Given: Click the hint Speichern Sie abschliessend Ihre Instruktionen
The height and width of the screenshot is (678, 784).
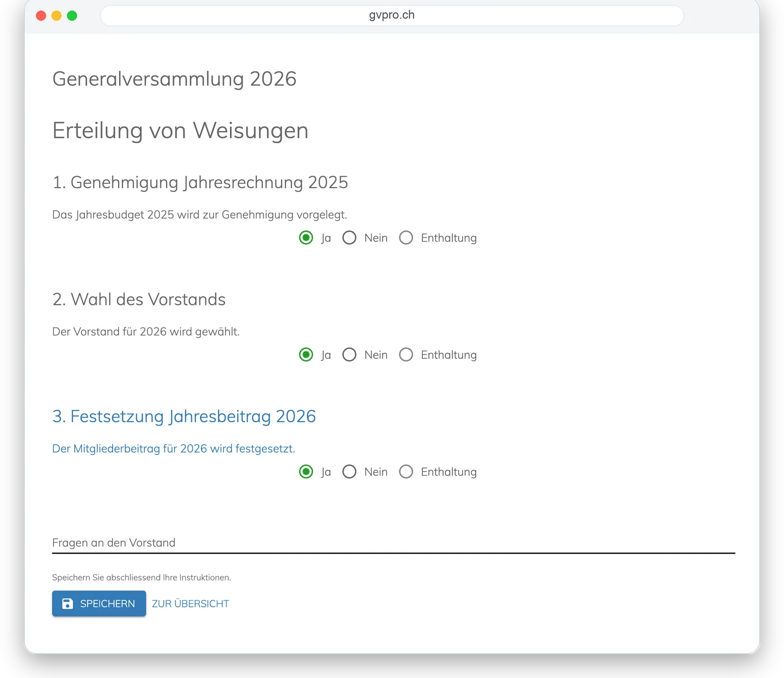Looking at the screenshot, I should (x=142, y=578).
